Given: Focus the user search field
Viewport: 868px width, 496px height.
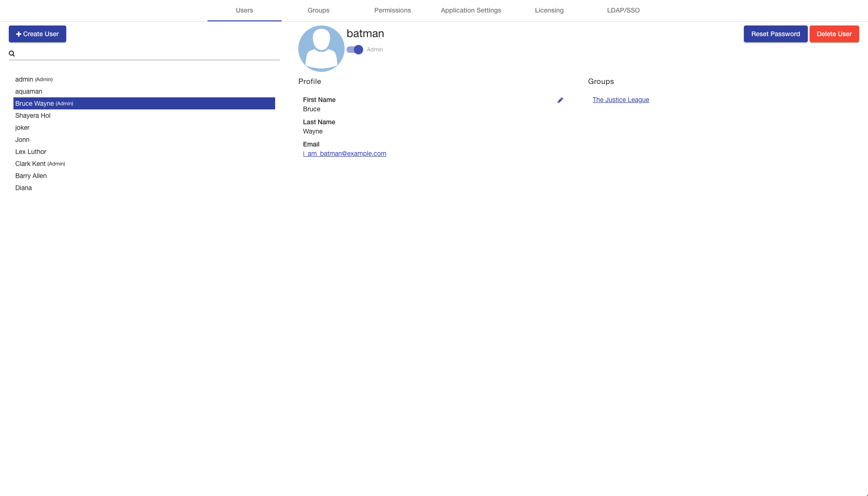Looking at the screenshot, I should pos(148,54).
